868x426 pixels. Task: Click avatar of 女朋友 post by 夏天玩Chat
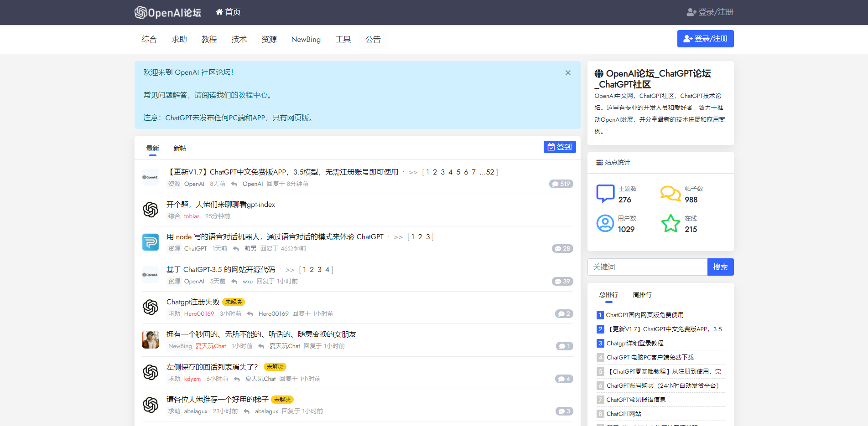click(x=151, y=339)
